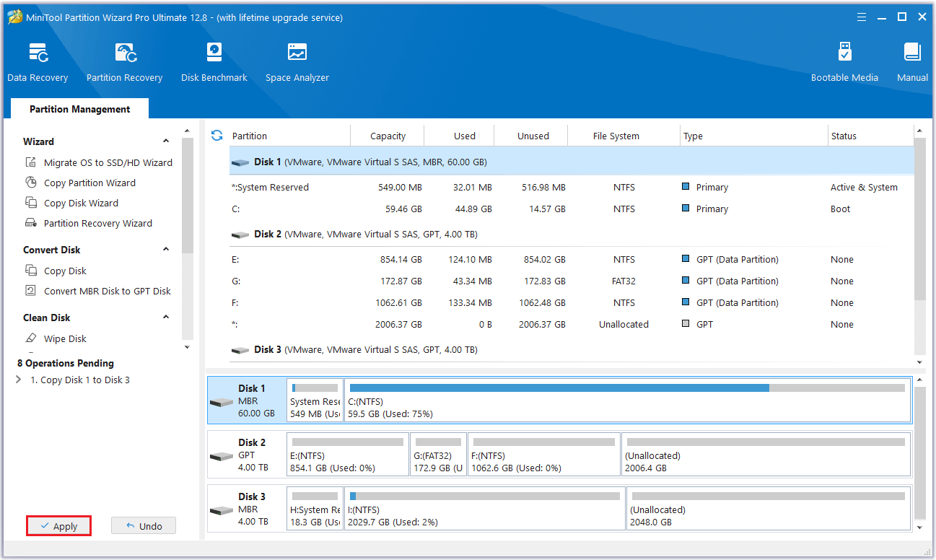Click the refresh icon beside Partition header

tap(216, 136)
